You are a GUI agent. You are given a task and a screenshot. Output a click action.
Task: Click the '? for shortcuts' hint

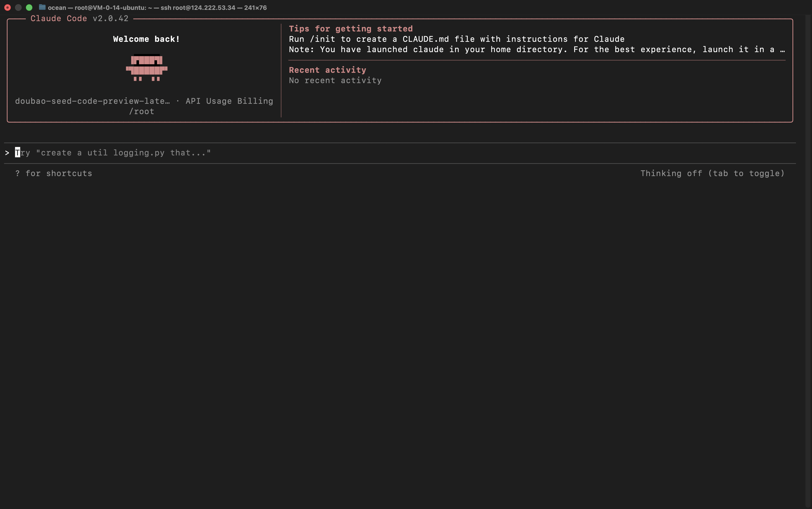tap(54, 173)
